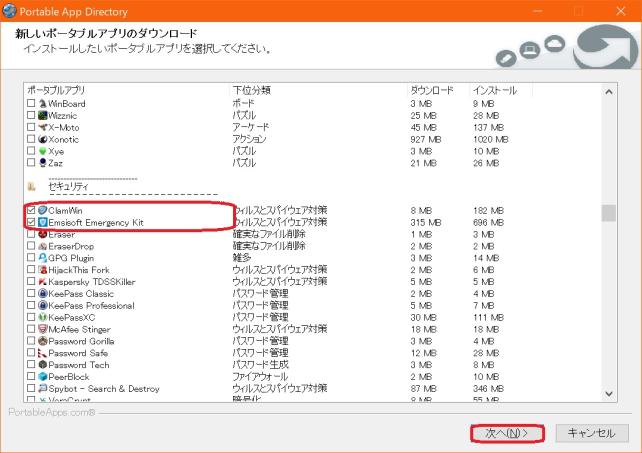The image size is (642, 453).
Task: Check the PeerBlock checkbox
Action: [x=31, y=376]
